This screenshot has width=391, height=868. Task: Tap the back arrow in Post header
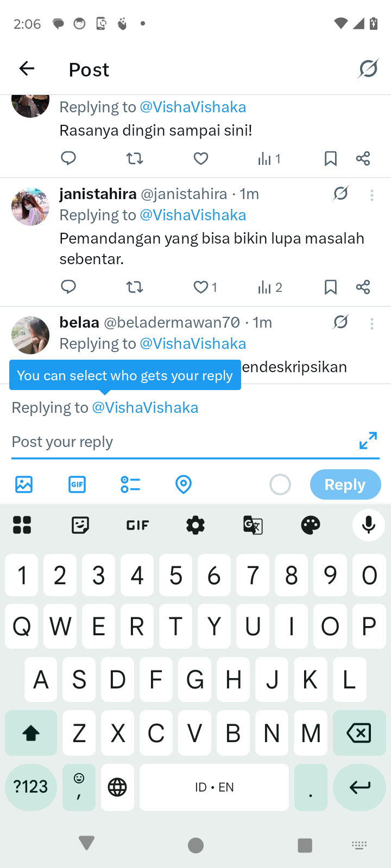pos(27,69)
